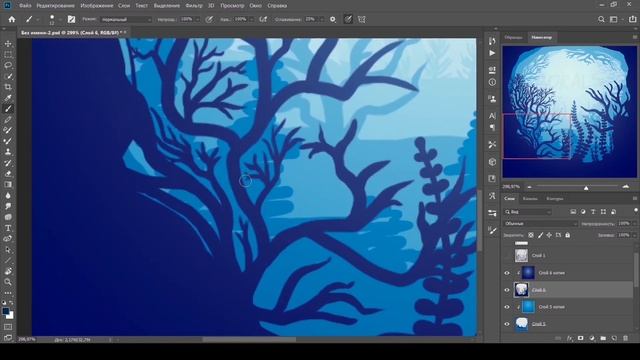Switch to the Контуры tab
Screen dimensions: 640x360
point(555,199)
